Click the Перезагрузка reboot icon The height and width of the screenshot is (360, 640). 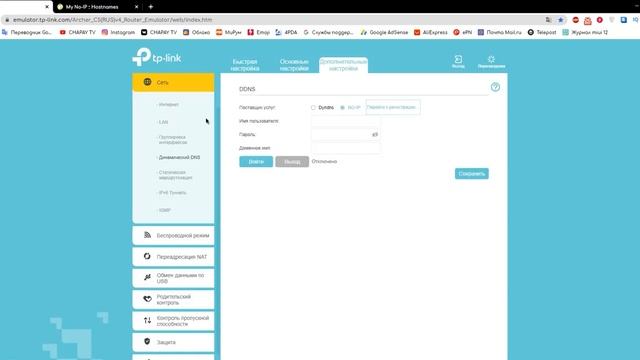click(491, 62)
